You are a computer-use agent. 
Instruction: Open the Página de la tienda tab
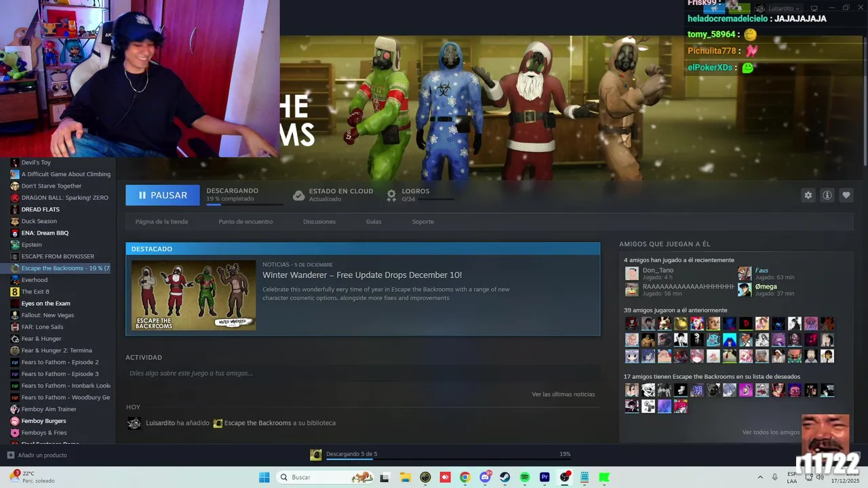click(x=161, y=222)
